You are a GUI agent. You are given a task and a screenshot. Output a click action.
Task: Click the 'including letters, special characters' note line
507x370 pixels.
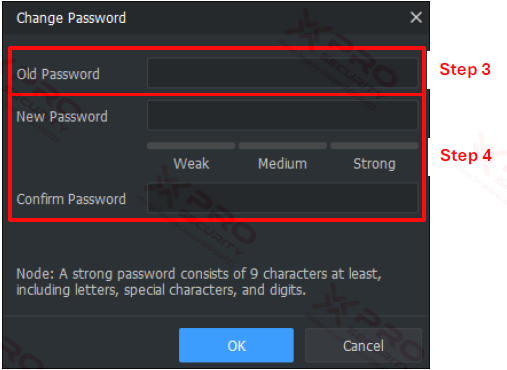pyautogui.click(x=161, y=290)
